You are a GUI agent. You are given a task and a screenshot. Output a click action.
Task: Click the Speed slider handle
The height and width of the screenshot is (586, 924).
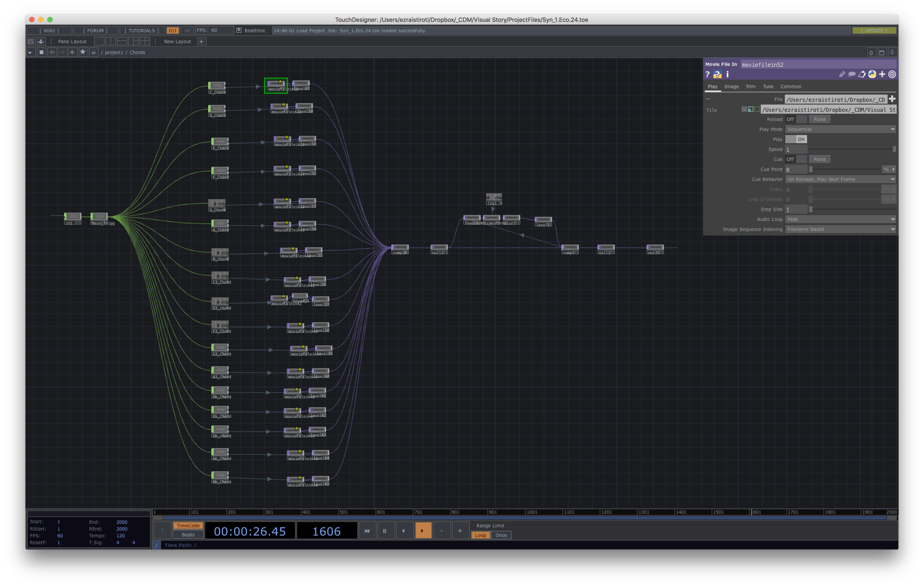(x=894, y=149)
